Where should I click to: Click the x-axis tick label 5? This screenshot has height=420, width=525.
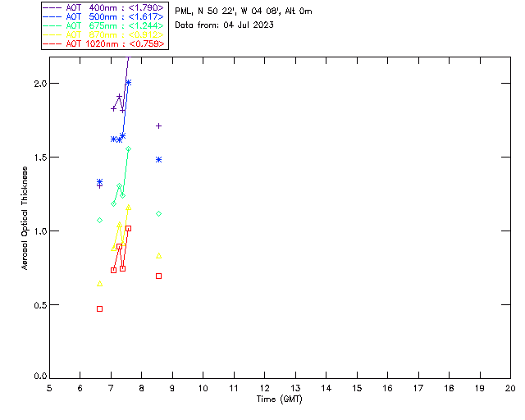pyautogui.click(x=49, y=388)
